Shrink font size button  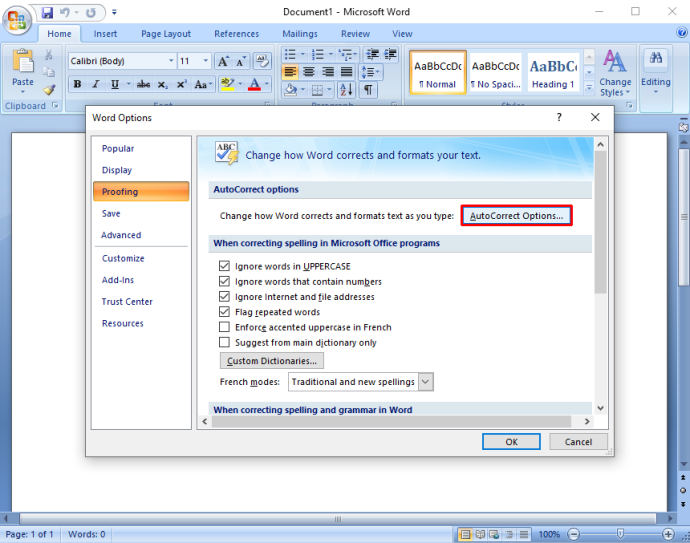point(241,61)
